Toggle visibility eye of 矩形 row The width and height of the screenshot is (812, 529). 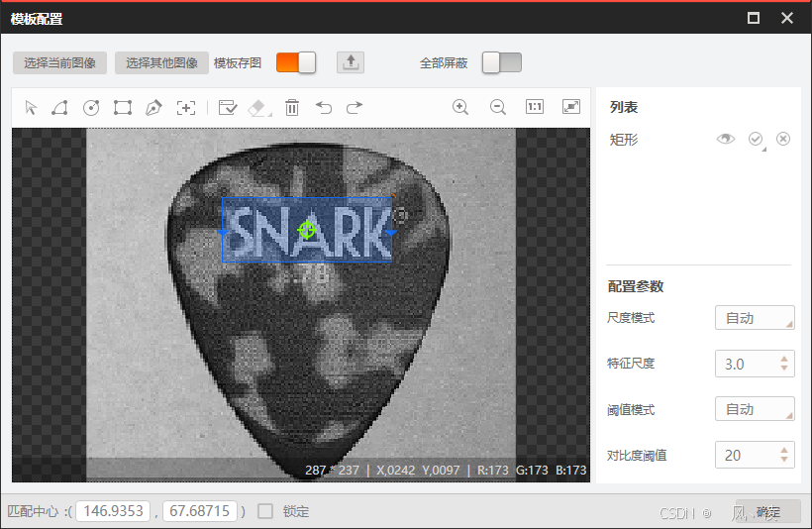(726, 139)
